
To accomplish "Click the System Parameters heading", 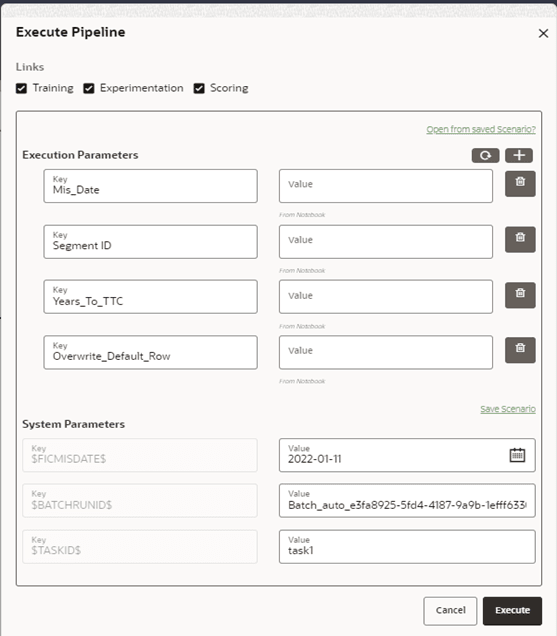I will [x=73, y=424].
